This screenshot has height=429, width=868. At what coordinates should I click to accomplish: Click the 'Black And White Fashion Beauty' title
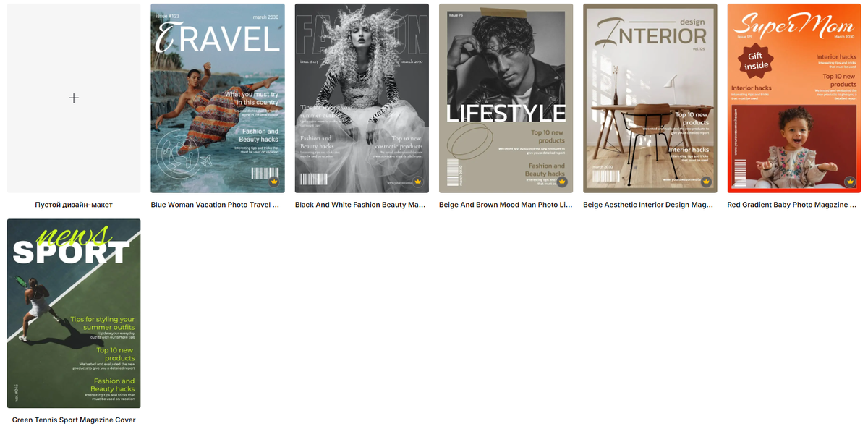coord(360,205)
